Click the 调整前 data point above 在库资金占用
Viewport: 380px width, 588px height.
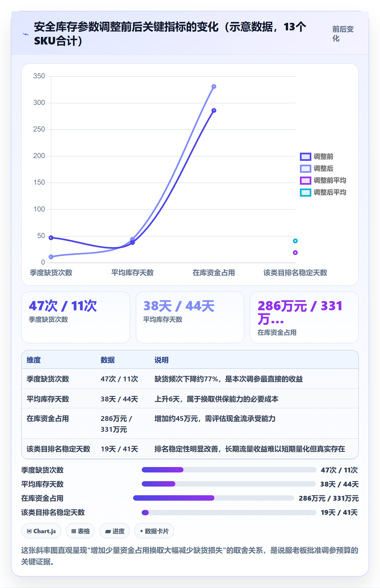pyautogui.click(x=214, y=110)
